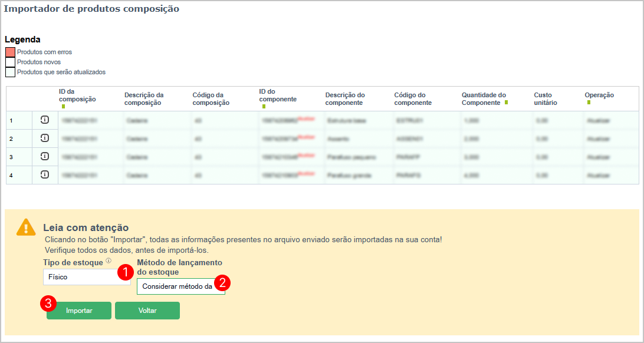The image size is (644, 343).
Task: Click the Método de lançamento do estoque label
Action: tap(179, 267)
